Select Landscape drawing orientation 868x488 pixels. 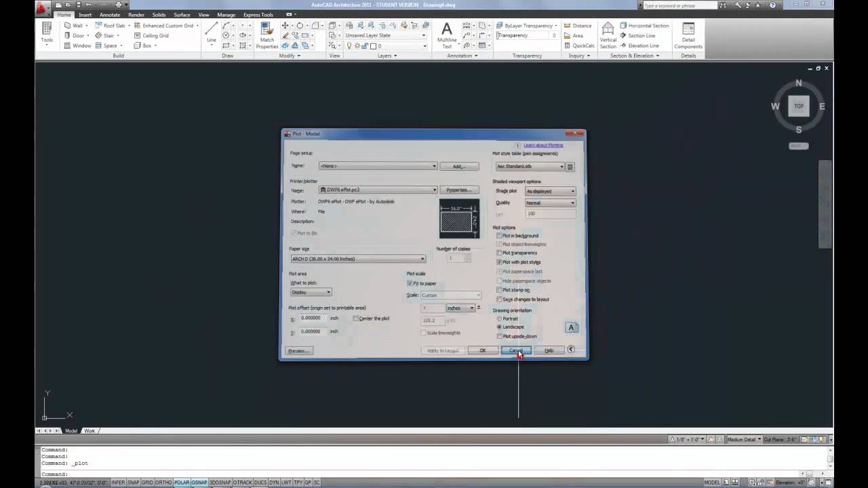tap(500, 327)
